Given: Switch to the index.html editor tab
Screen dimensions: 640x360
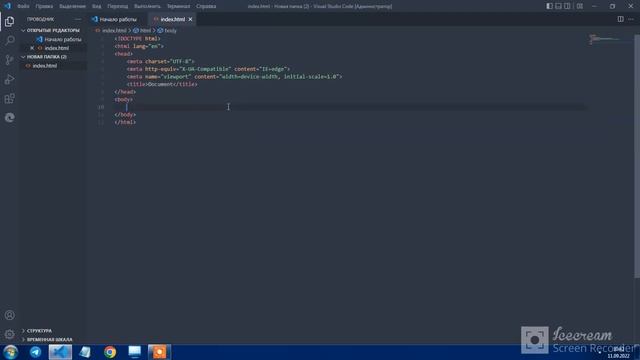Looking at the screenshot, I should [x=172, y=19].
